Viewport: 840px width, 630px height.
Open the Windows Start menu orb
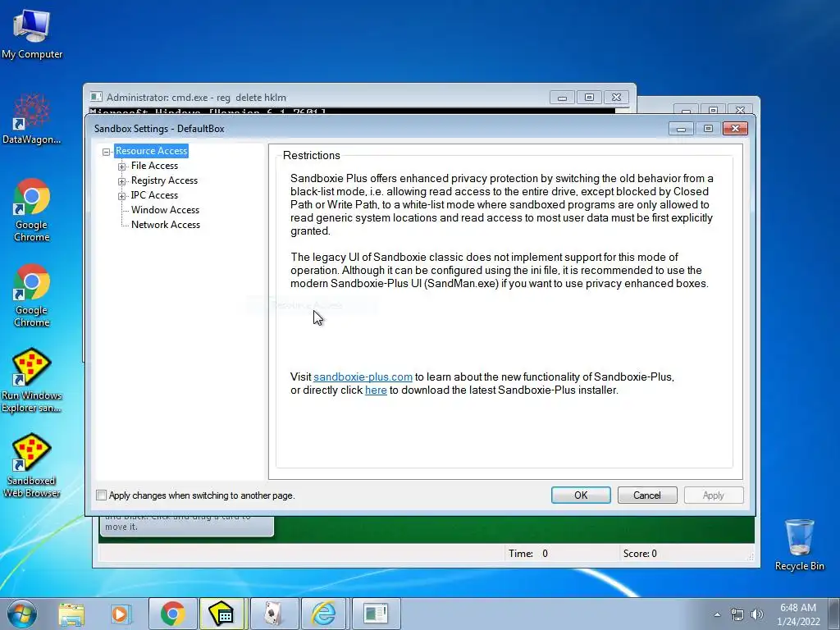coord(21,614)
